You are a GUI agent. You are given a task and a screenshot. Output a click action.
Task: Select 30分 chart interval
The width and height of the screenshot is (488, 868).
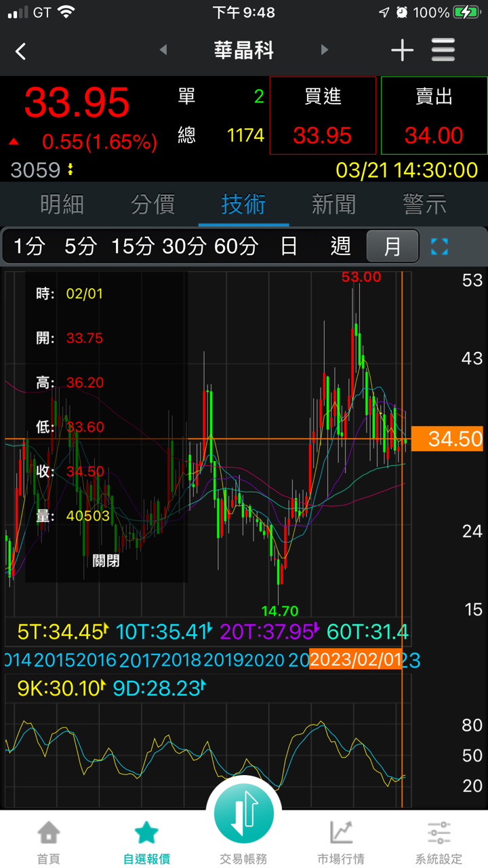coord(184,246)
